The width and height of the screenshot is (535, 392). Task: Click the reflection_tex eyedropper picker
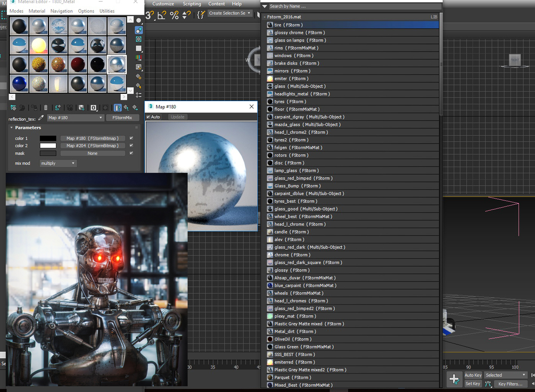40,118
